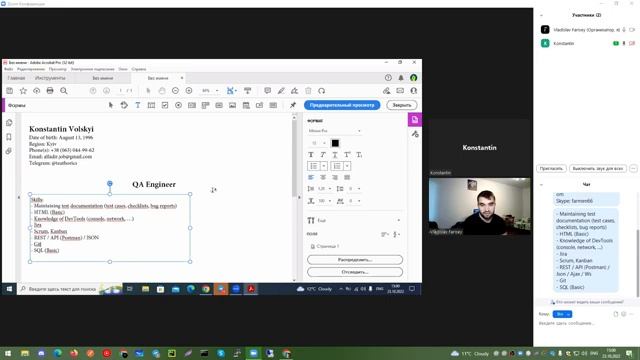The width and height of the screenshot is (640, 360).
Task: Open the Help menu in Acrobat
Action: click(139, 69)
